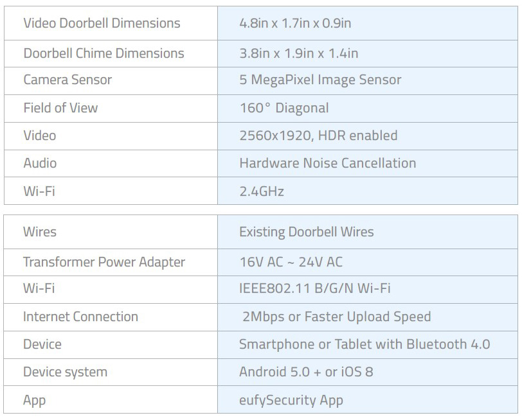Select the 160° Diagonal value

284,108
